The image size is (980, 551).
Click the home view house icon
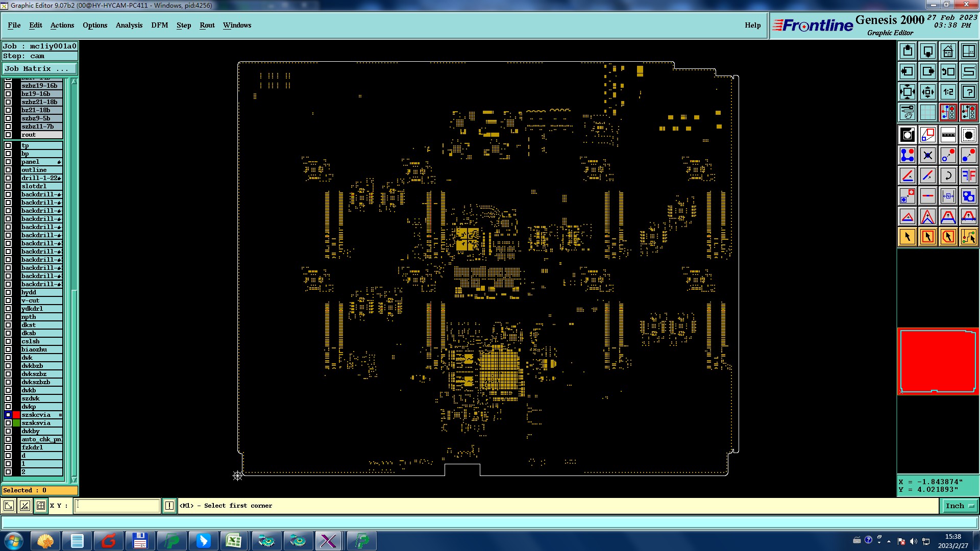pyautogui.click(x=948, y=51)
